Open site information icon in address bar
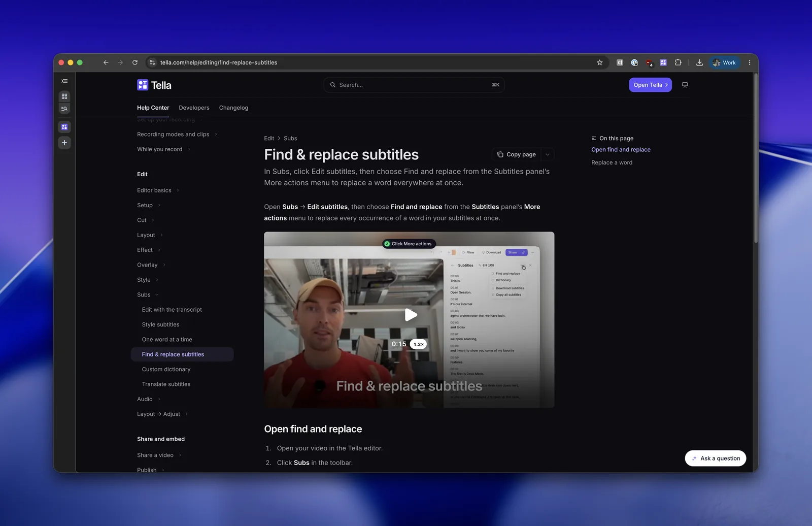Viewport: 812px width, 526px height. (x=152, y=62)
